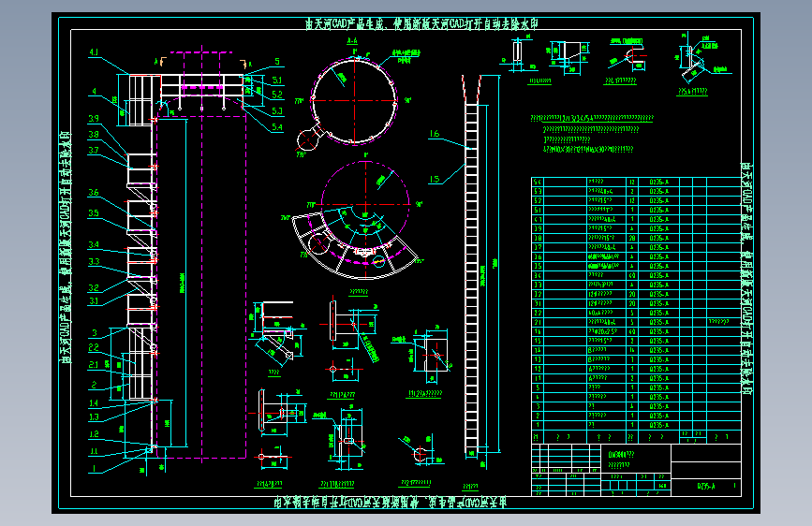Select the leader callout label 3.3
Viewport: 812px width, 526px height.
point(94,261)
